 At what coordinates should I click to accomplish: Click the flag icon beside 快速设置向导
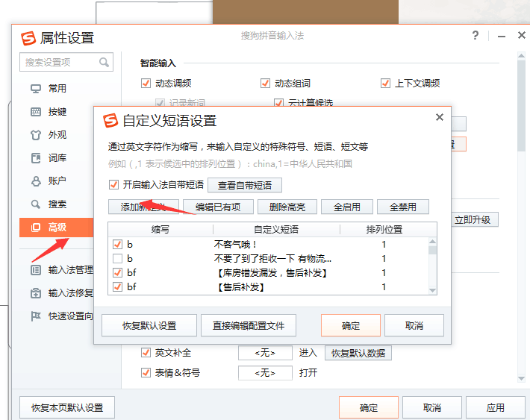coord(36,316)
